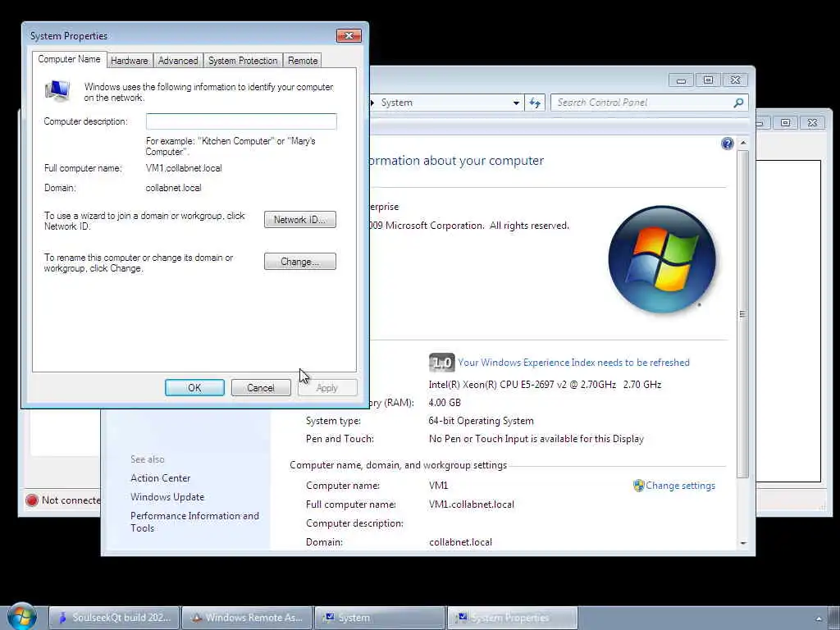Viewport: 840px width, 630px height.
Task: Click the 64-bit Operating System text
Action: click(x=481, y=421)
